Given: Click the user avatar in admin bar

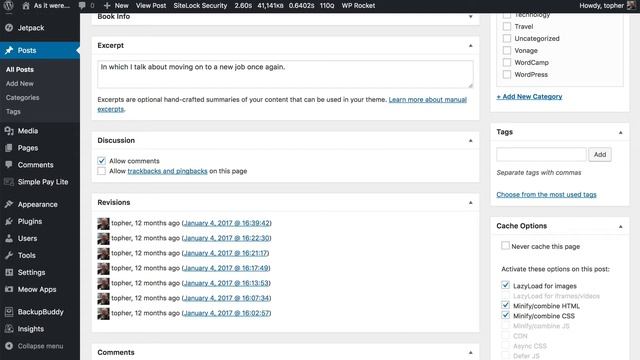Looking at the screenshot, I should click(x=631, y=5).
